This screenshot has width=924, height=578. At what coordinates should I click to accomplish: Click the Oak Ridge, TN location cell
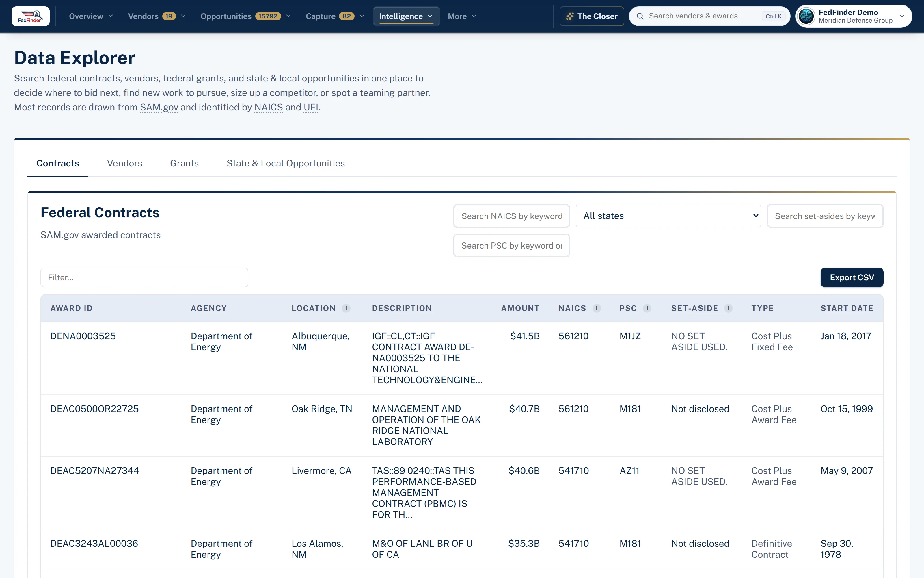[x=322, y=409]
